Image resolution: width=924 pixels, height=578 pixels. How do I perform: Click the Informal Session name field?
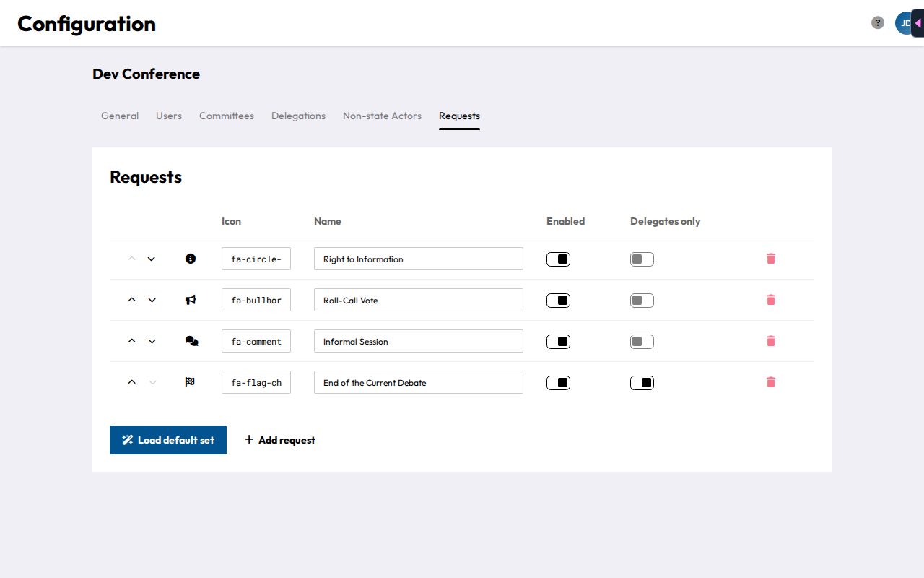click(x=419, y=341)
